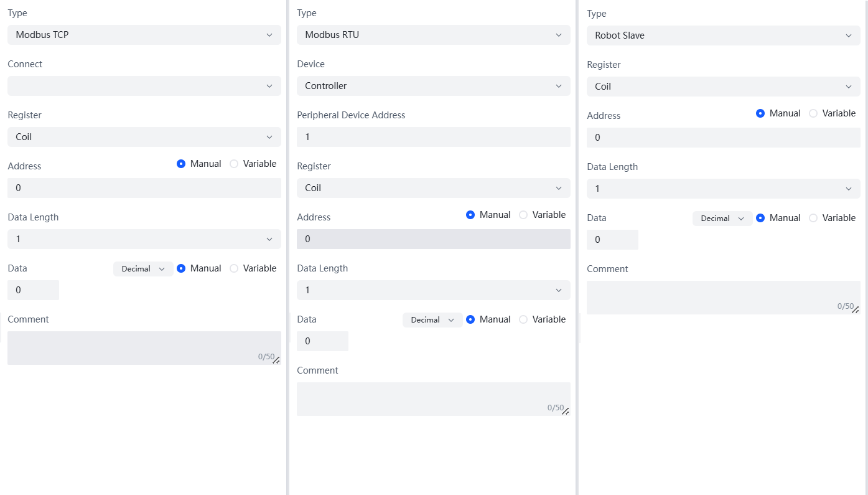The width and height of the screenshot is (868, 495).
Task: Select Variable for Address in Modbus TCP panel
Action: point(234,164)
